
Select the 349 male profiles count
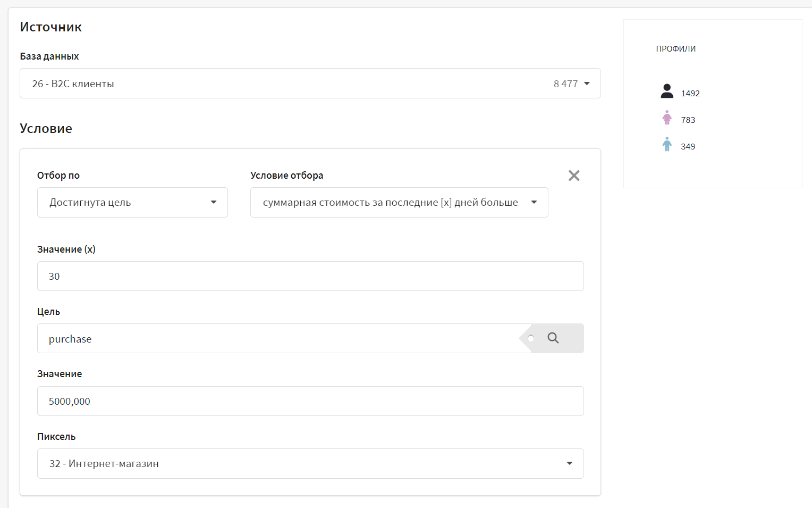688,147
